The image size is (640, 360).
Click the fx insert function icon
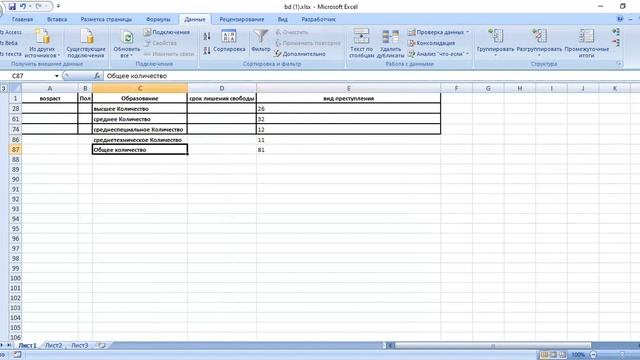(x=97, y=76)
